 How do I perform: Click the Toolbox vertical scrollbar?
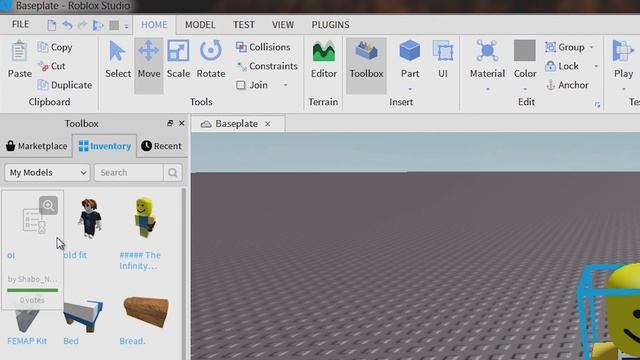183,273
